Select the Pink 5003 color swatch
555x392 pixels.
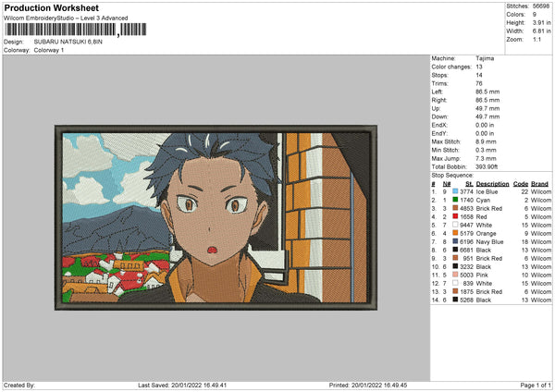coord(455,275)
